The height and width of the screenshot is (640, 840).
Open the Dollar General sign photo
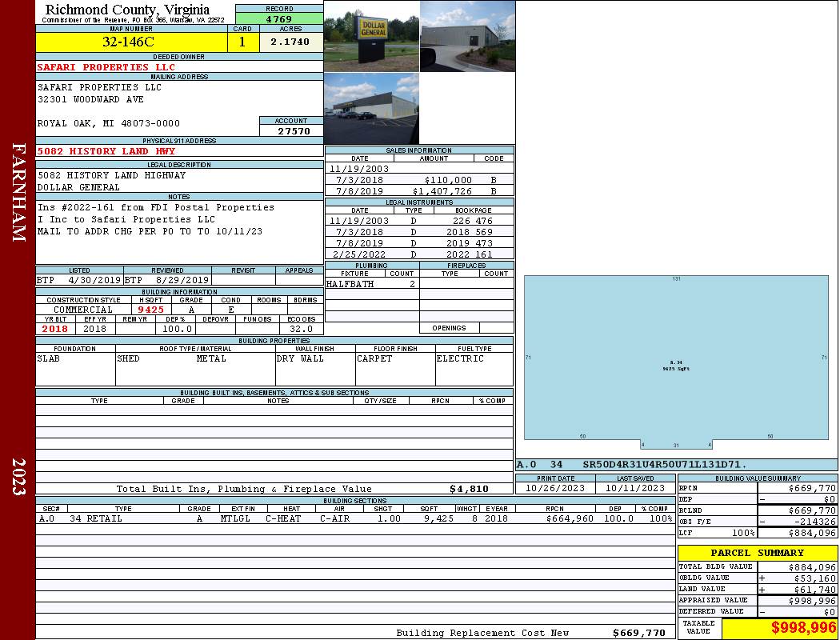(x=371, y=36)
